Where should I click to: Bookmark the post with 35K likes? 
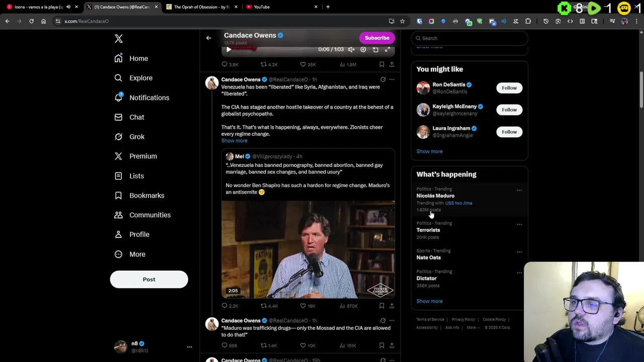coord(382,64)
